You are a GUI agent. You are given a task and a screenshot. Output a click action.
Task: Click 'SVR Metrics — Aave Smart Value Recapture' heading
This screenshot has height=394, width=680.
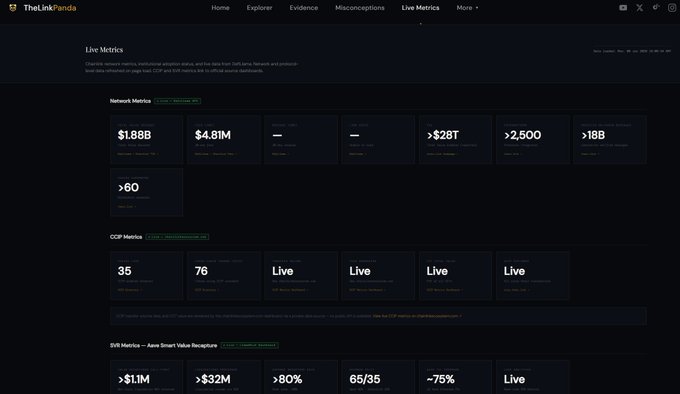coord(163,345)
